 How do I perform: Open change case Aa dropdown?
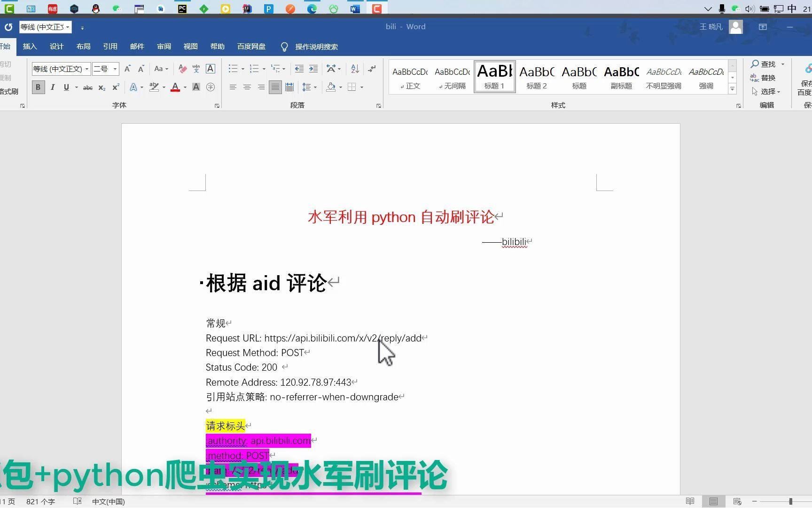pyautogui.click(x=161, y=69)
